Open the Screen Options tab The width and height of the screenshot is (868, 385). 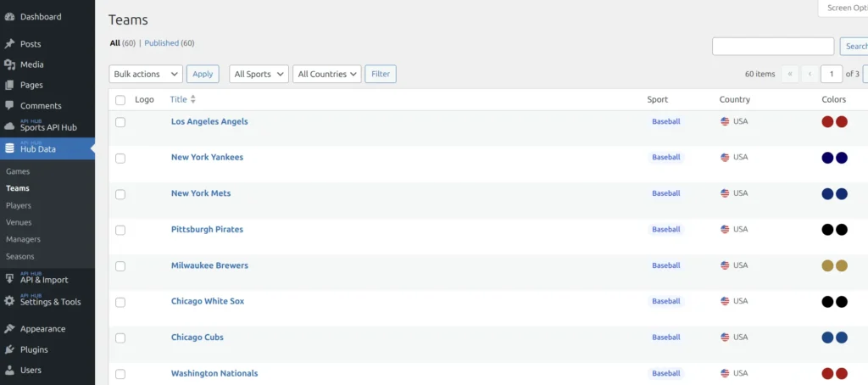843,8
